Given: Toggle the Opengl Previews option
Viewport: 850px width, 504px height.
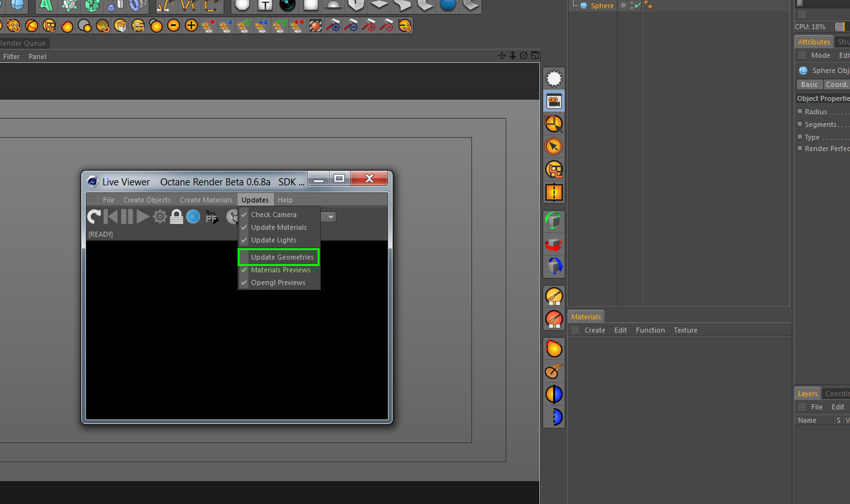Looking at the screenshot, I should [x=279, y=282].
